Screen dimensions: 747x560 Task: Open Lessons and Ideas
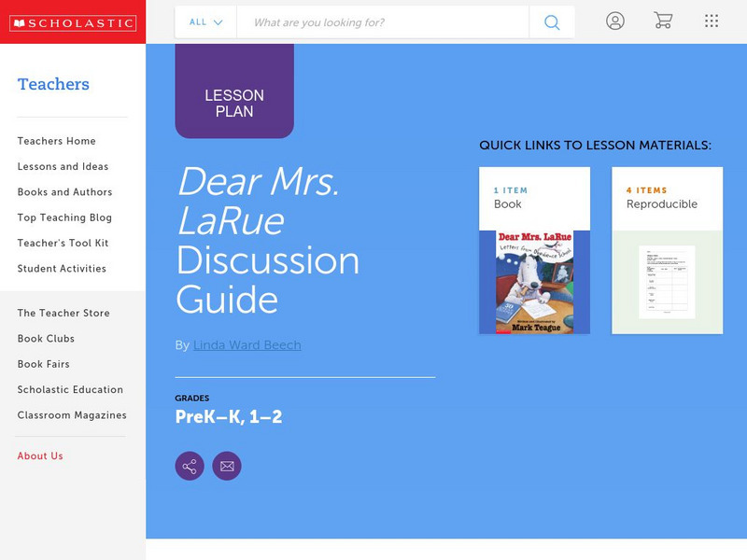point(61,166)
